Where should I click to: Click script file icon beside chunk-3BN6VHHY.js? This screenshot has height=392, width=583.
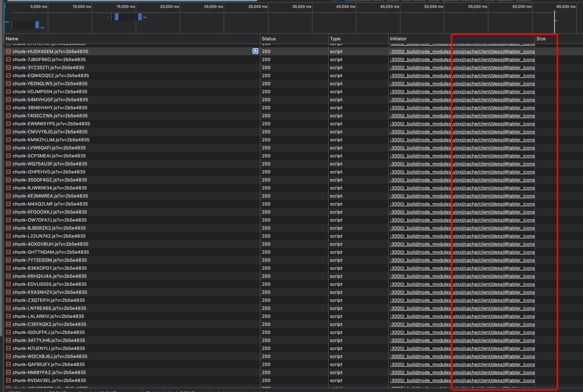click(8, 108)
